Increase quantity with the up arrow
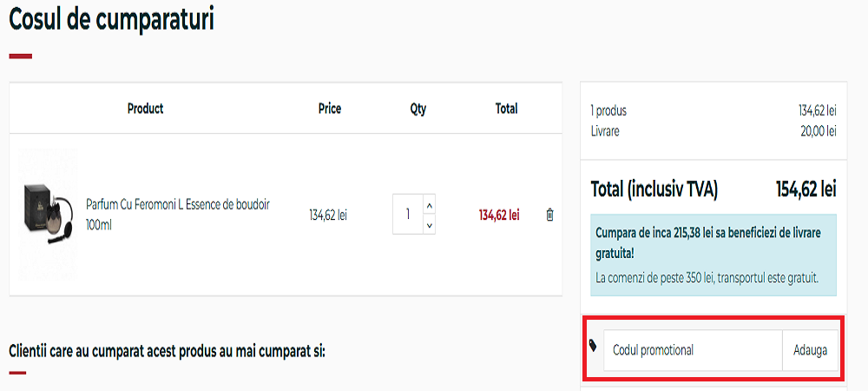868x391 pixels. (x=430, y=205)
